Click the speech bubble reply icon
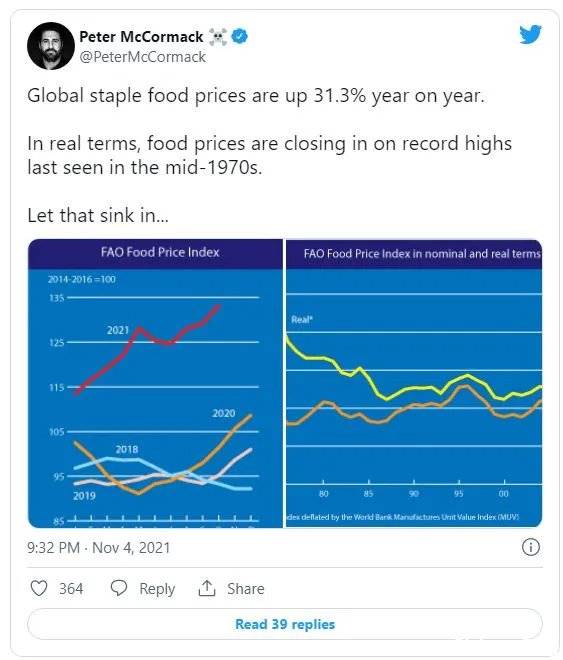Screen dimensions: 563x660 (119, 588)
